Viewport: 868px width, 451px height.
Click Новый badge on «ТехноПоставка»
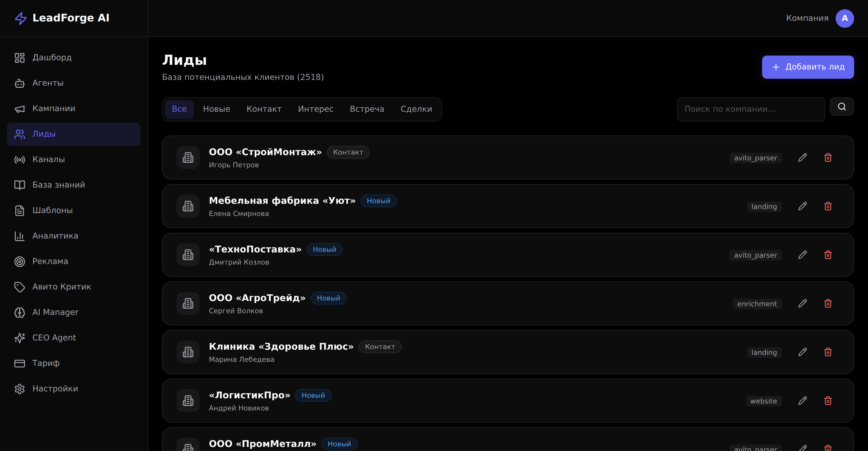pyautogui.click(x=324, y=250)
